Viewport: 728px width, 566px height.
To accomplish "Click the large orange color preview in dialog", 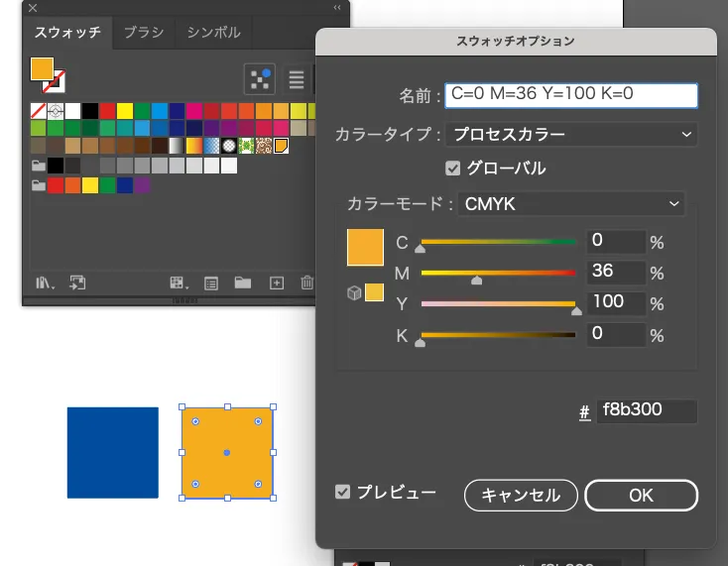I will pos(365,247).
